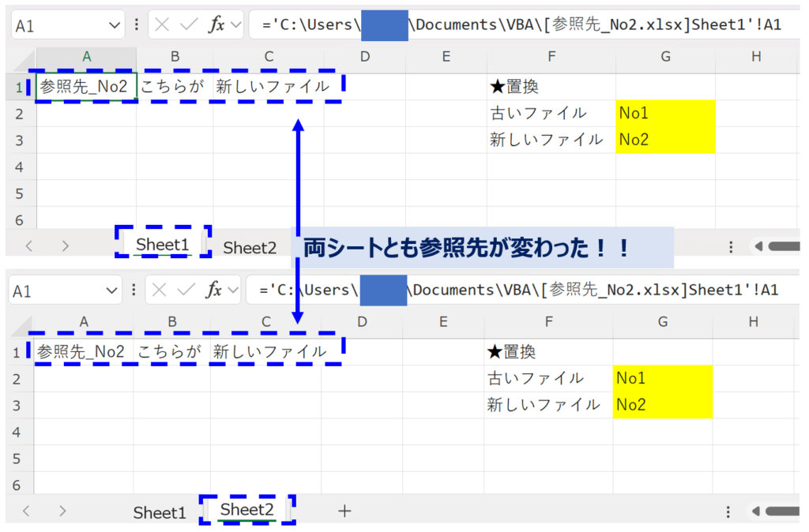Select row 5 header in lower sheet
Screen dimensions: 809x532
pyautogui.click(x=17, y=459)
